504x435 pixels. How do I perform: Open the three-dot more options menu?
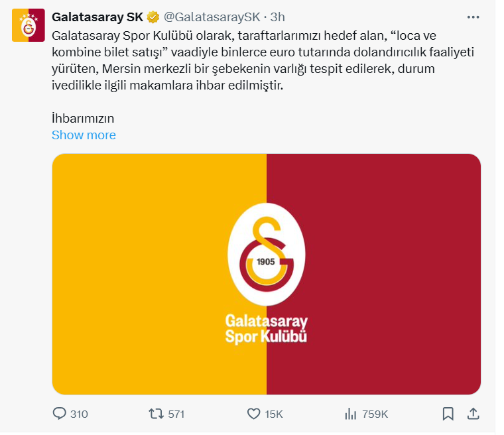(473, 16)
